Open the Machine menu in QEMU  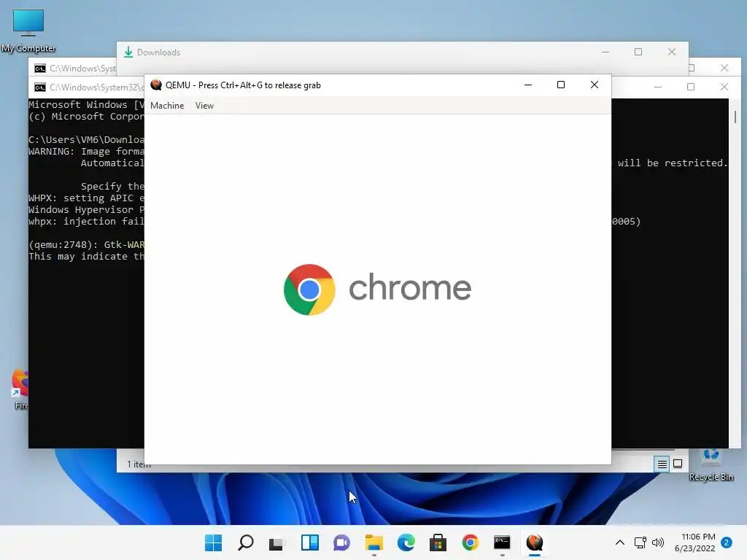click(167, 106)
